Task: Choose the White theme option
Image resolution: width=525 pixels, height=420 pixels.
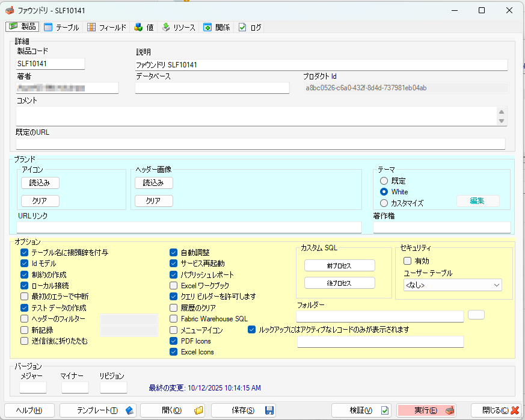Action: coord(384,192)
